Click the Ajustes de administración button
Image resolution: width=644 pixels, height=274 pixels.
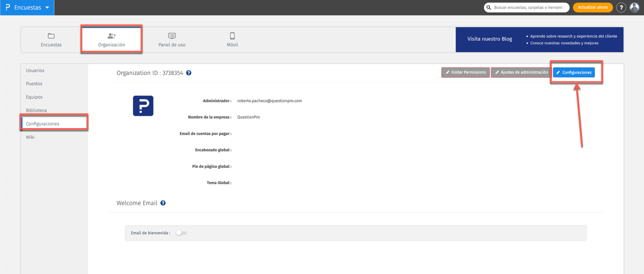coord(521,72)
